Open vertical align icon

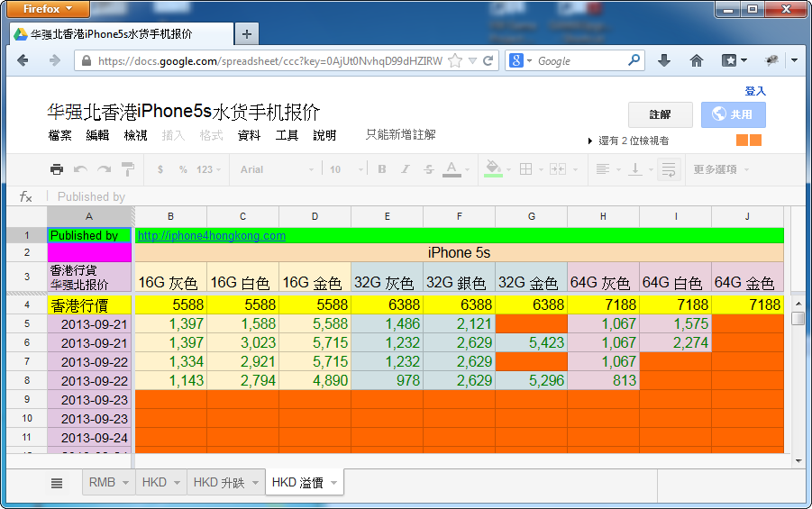click(635, 168)
